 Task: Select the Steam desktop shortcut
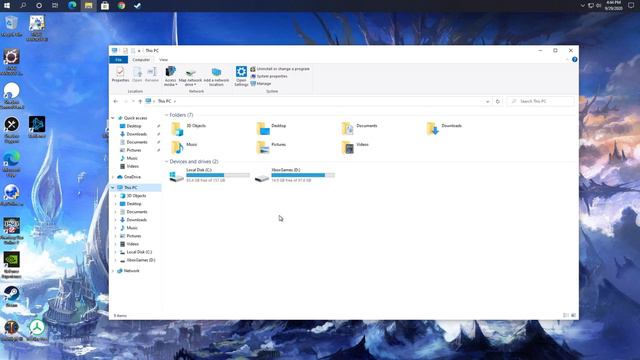[x=11, y=296]
